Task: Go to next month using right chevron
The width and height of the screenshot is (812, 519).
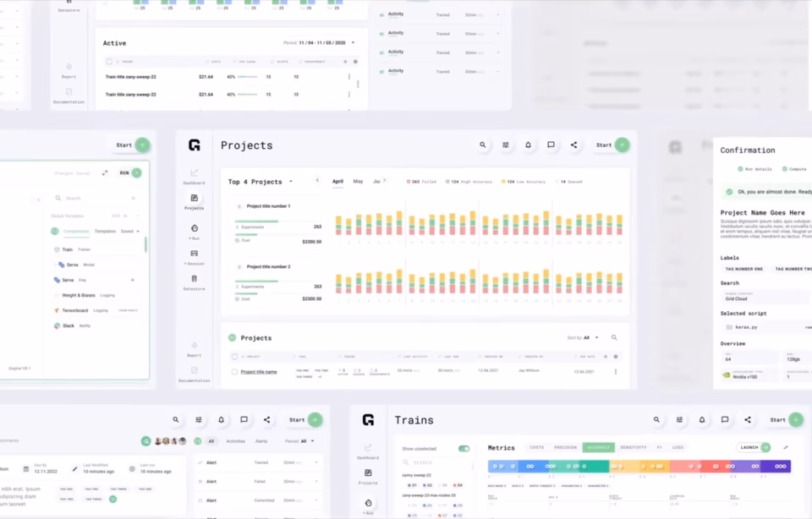Action: 384,181
